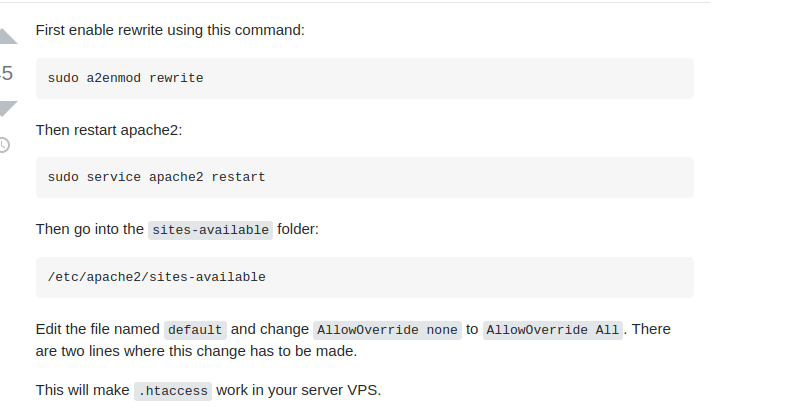Viewport: 793px width, 409px height.
Task: Open the answer's activity history clock icon
Action: (x=4, y=145)
